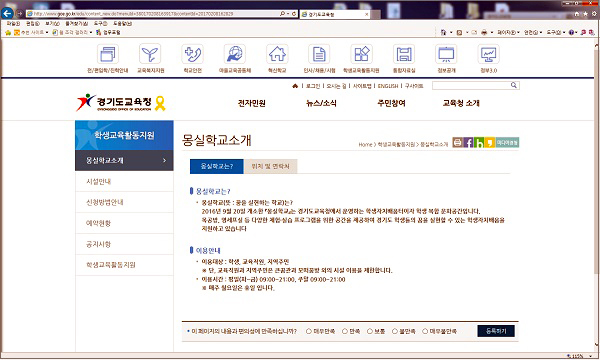Image resolution: width=600 pixels, height=360 pixels.
Task: Open the address bar search dropdown arrow
Action: point(287,13)
